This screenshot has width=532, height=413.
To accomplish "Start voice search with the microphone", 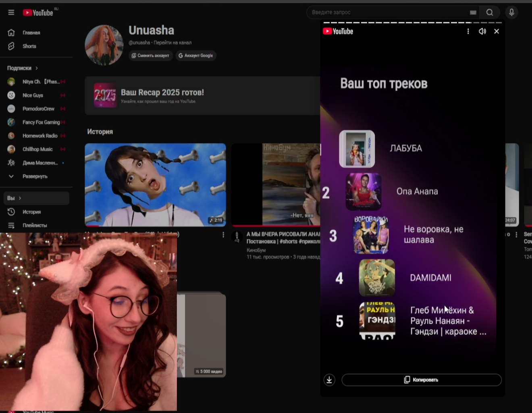I will (511, 12).
